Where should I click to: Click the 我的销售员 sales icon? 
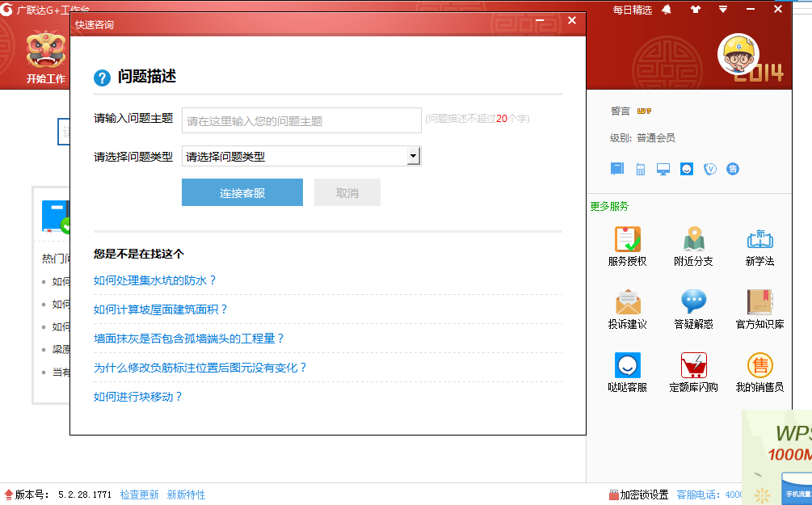pyautogui.click(x=758, y=366)
